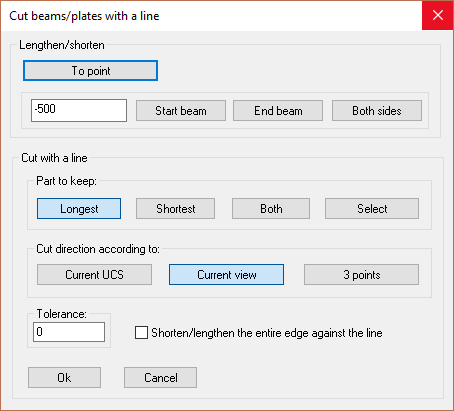This screenshot has height=411, width=454.
Task: Close the dialog with red X
Action: [x=438, y=15]
